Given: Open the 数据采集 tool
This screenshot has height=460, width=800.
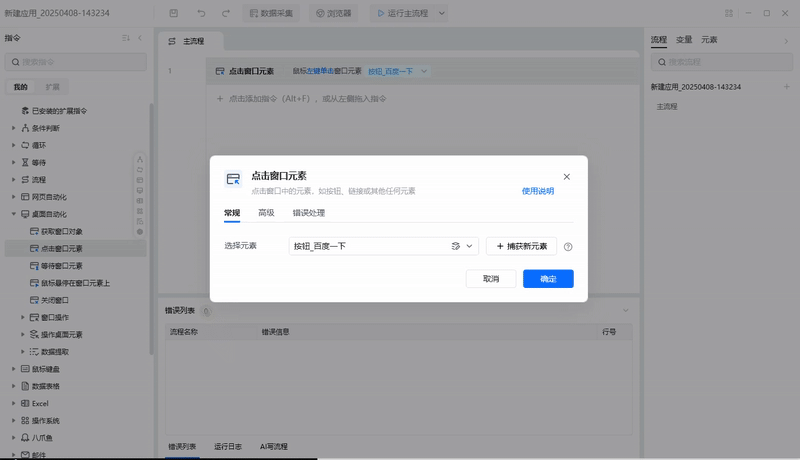Looking at the screenshot, I should point(271,13).
